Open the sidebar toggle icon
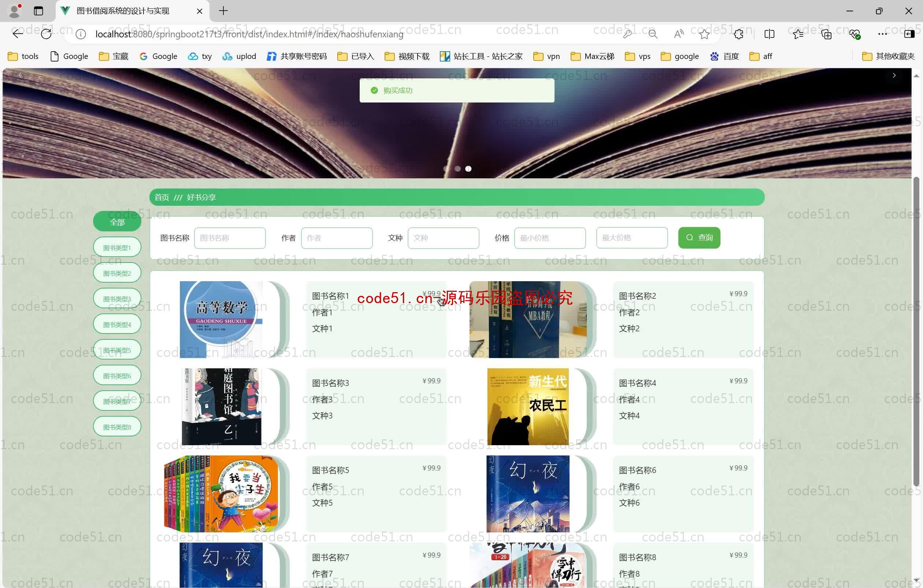The width and height of the screenshot is (923, 588). click(x=909, y=34)
